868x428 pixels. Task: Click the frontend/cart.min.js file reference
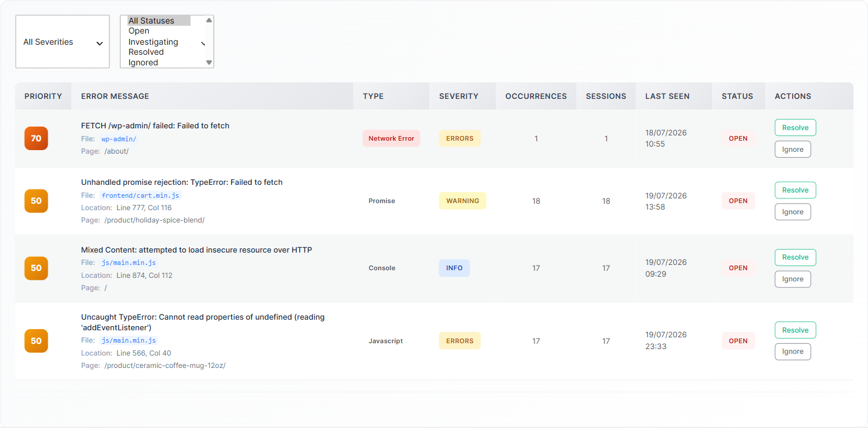tap(140, 195)
